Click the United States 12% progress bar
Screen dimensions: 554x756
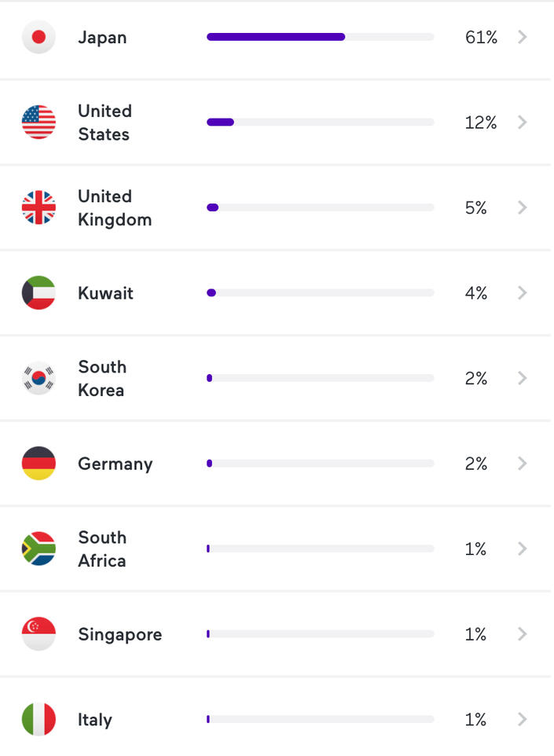coord(320,123)
